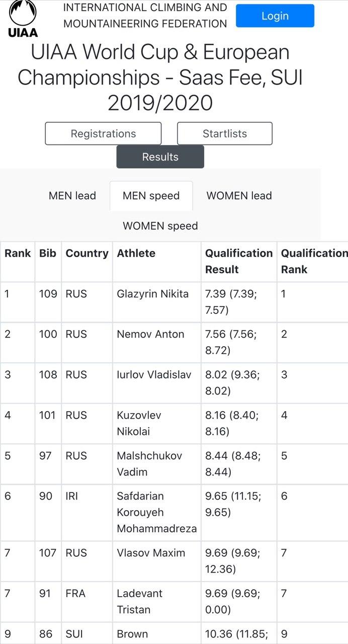Click the UIAA mountain logo
Image resolution: width=348 pixels, height=644 pixels.
(x=23, y=19)
